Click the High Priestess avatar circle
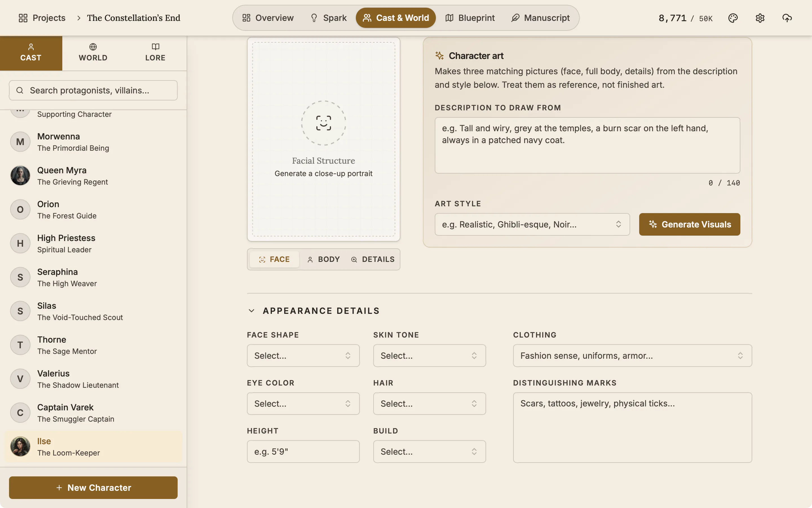 coord(20,243)
